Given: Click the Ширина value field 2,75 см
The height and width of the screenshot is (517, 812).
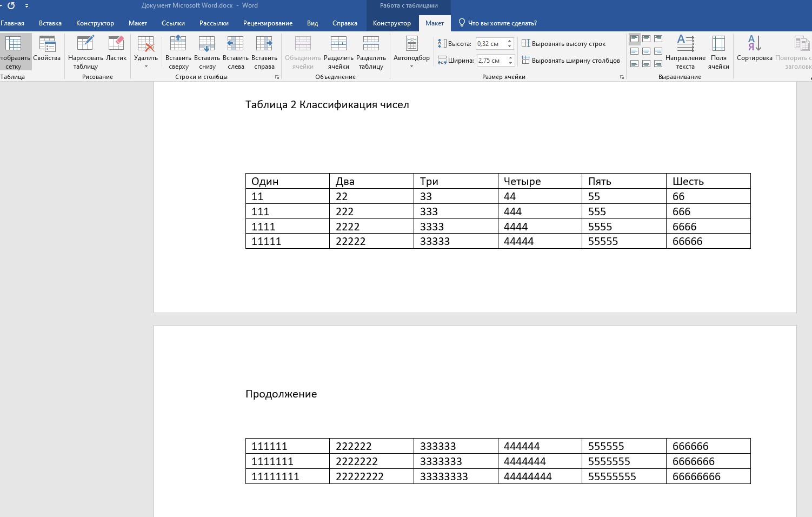Looking at the screenshot, I should [x=491, y=61].
